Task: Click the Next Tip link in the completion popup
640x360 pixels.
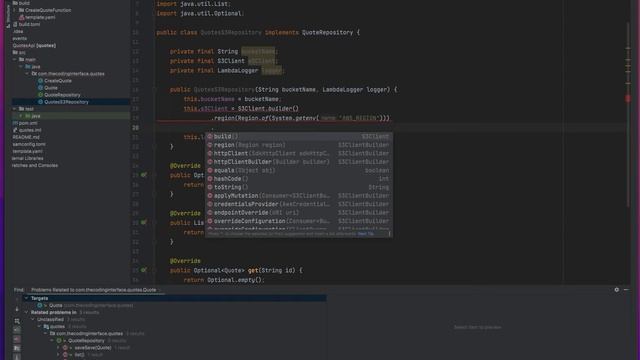Action: (x=365, y=234)
